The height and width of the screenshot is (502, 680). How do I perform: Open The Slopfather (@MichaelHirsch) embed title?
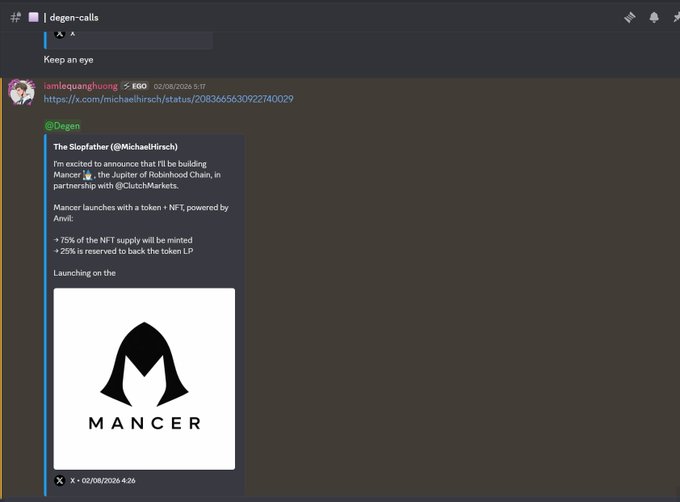tap(115, 147)
